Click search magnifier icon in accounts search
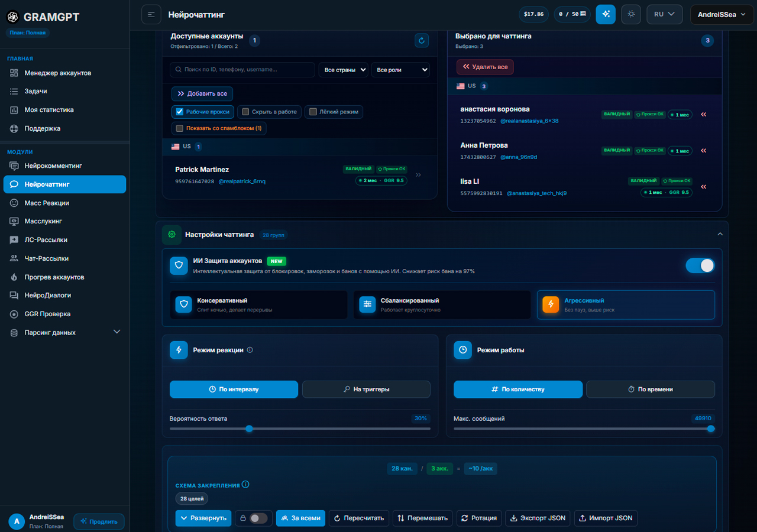The height and width of the screenshot is (532, 757). (177, 70)
